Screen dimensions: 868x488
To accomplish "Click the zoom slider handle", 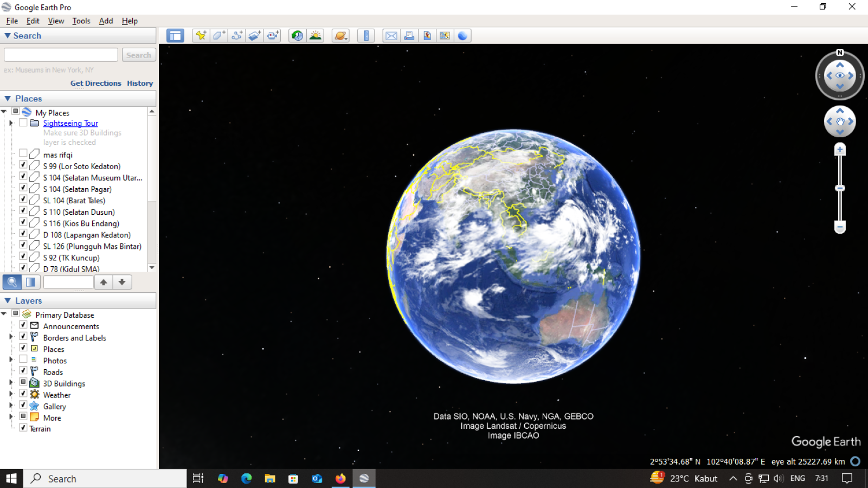I will tap(840, 188).
